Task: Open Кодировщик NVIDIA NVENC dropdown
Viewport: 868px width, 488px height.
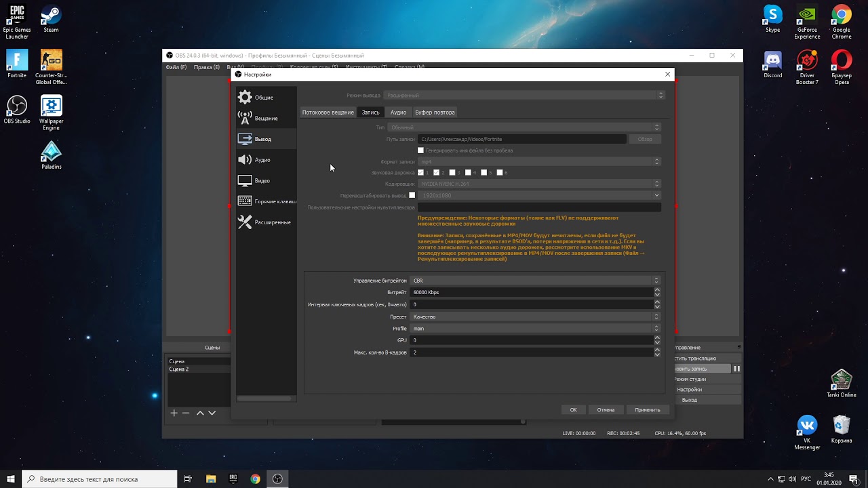Action: pos(539,184)
